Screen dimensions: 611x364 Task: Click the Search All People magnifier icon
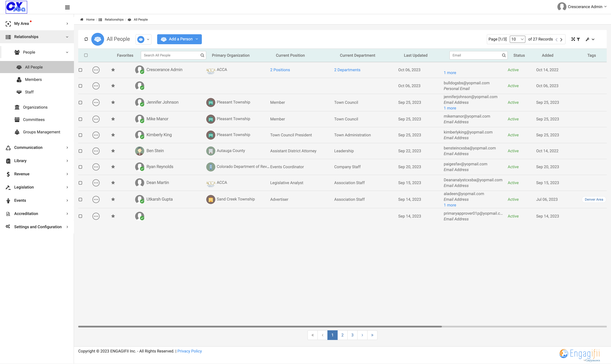coord(202,55)
